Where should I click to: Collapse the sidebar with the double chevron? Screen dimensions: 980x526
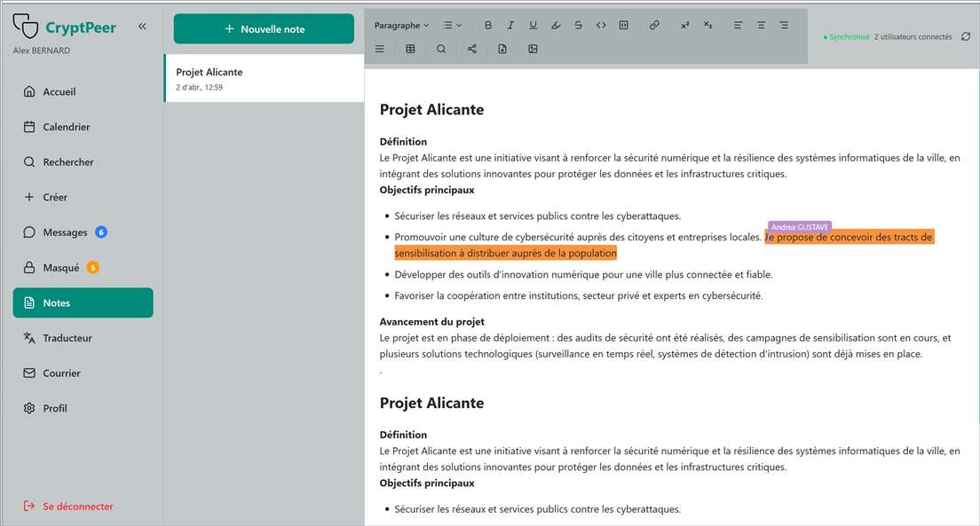coord(142,26)
